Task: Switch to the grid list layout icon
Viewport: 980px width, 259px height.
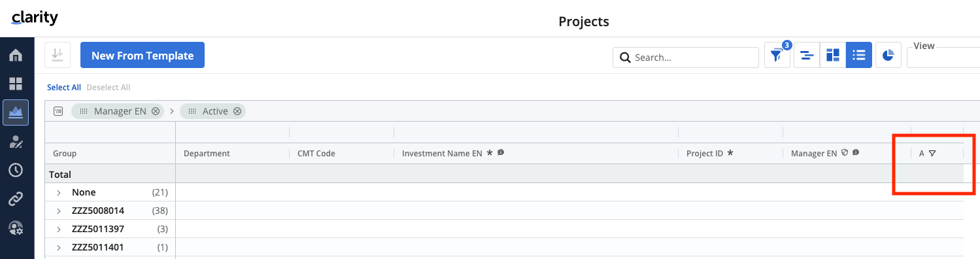Action: pyautogui.click(x=859, y=56)
